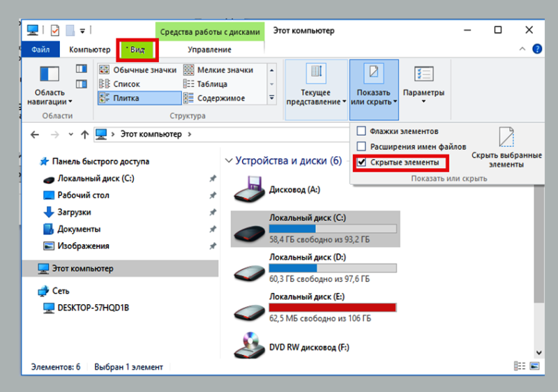Viewport: 558px width, 392px height.
Task: Select the Плитка (Tiles) layout
Action: coord(126,98)
